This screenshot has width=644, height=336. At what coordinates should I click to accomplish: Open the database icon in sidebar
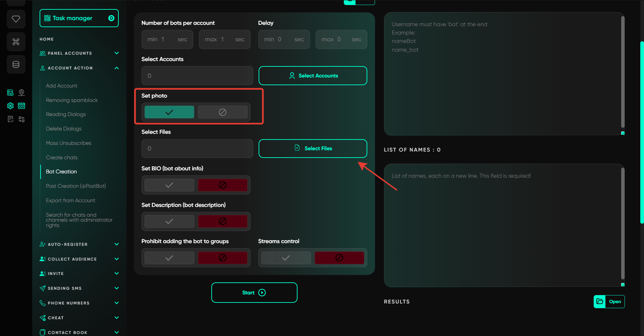(x=16, y=64)
